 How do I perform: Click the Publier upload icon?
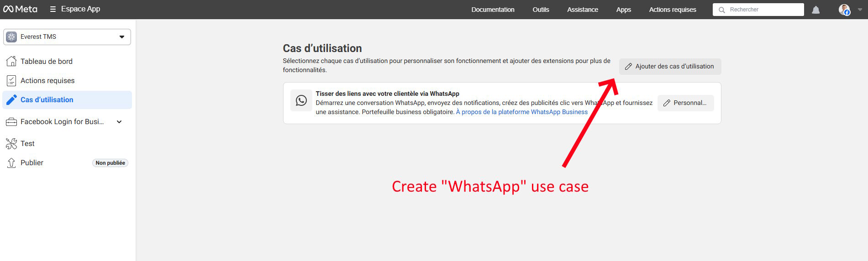pyautogui.click(x=11, y=163)
